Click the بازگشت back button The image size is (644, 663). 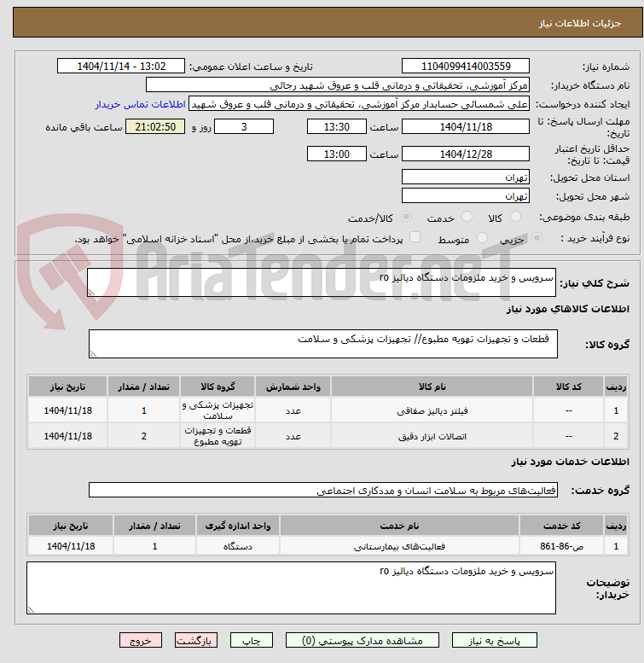[195, 640]
